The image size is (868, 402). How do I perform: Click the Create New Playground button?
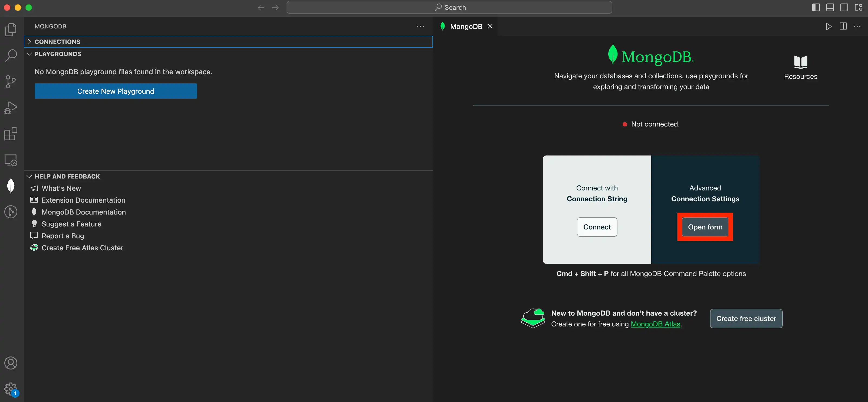(116, 91)
